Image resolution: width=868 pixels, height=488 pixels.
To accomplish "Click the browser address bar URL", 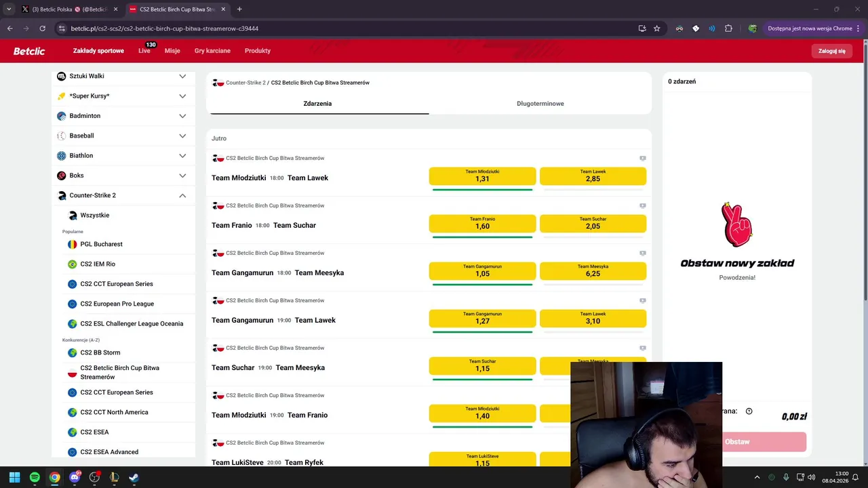I will click(165, 28).
